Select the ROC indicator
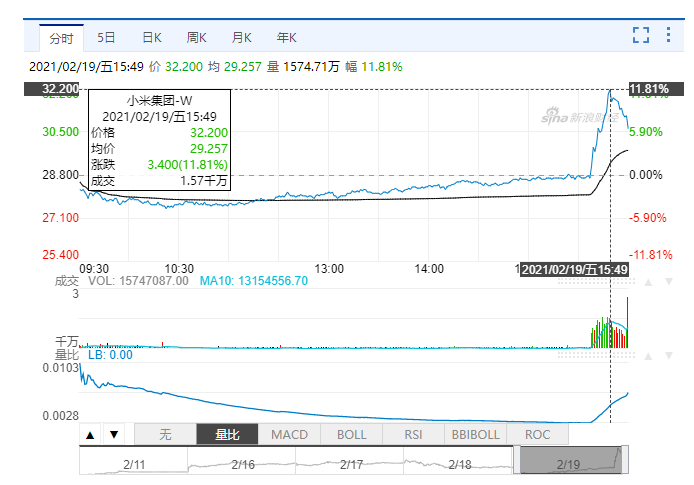This screenshot has width=694, height=485. click(x=537, y=435)
